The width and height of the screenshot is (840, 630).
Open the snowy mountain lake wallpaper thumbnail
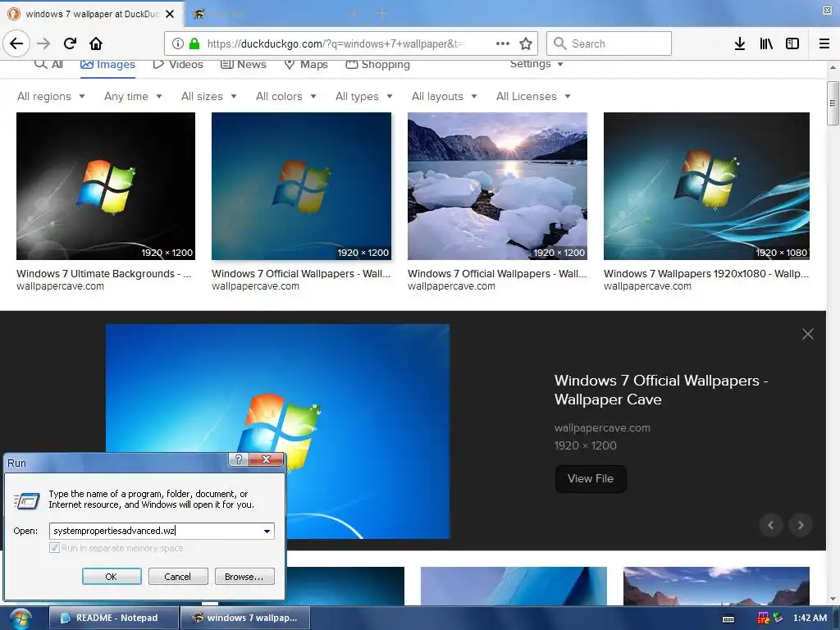497,186
